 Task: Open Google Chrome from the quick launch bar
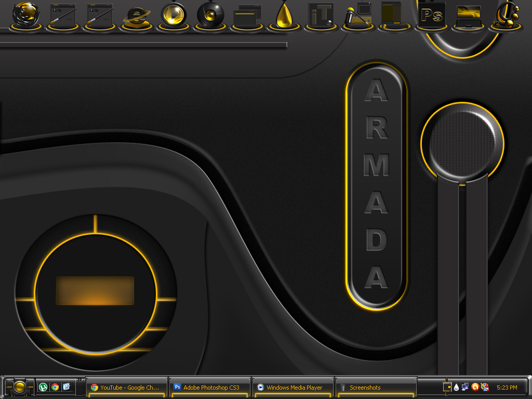pos(55,387)
